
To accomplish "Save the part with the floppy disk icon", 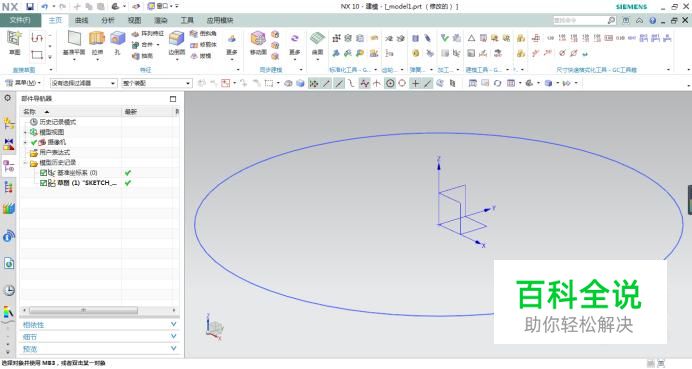I will click(x=30, y=7).
